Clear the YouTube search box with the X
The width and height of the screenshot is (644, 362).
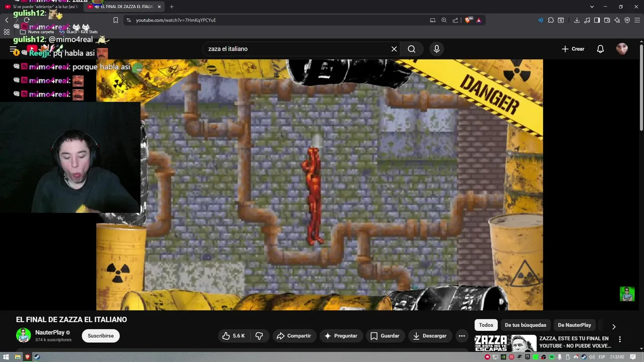click(x=394, y=49)
